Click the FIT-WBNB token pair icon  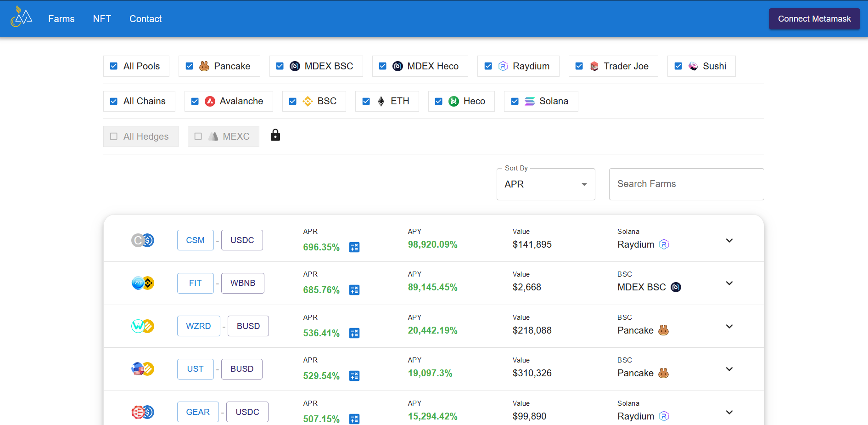click(143, 283)
